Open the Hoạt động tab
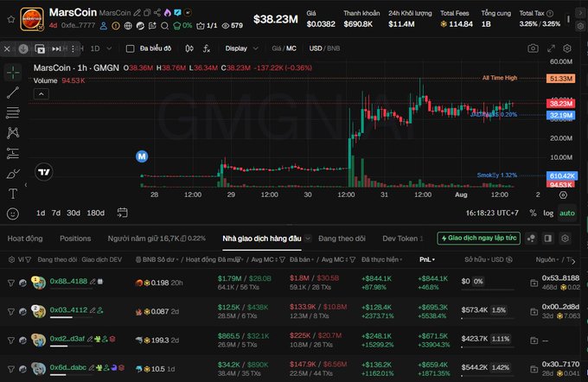 (x=25, y=239)
